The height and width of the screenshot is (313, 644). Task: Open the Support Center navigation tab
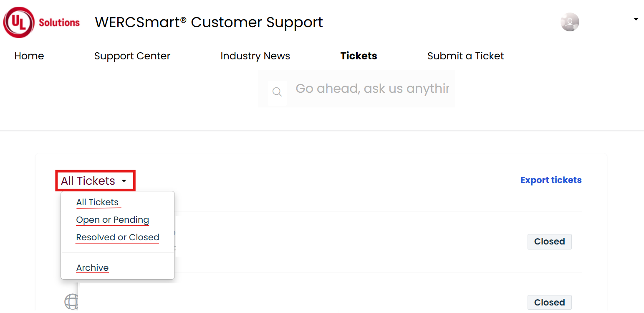132,56
